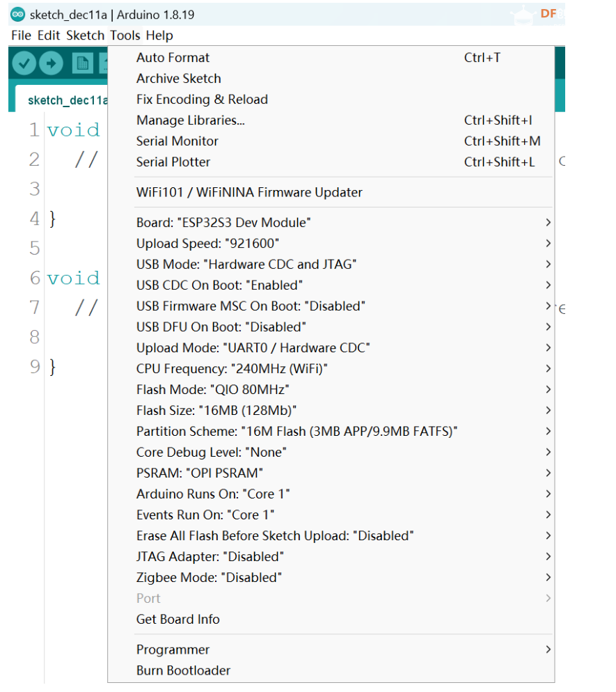This screenshot has height=692, width=616.
Task: Click the Arduino logo in title bar
Action: [17, 15]
